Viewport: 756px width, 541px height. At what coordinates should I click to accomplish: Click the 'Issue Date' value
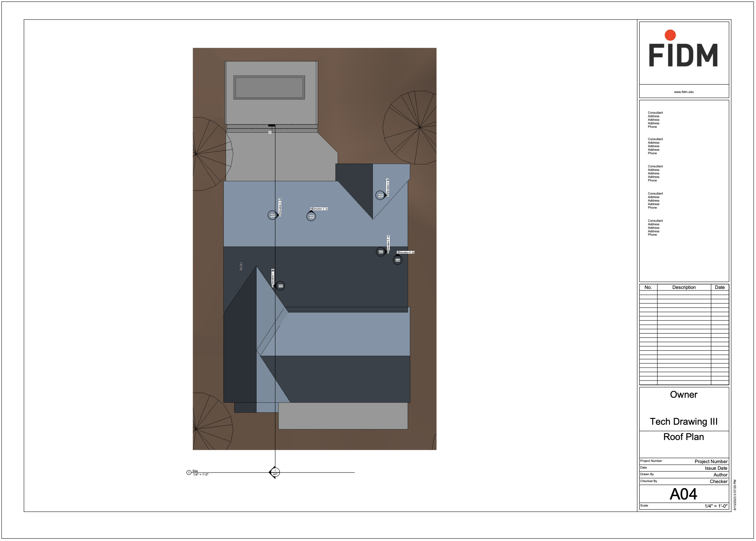coord(716,468)
